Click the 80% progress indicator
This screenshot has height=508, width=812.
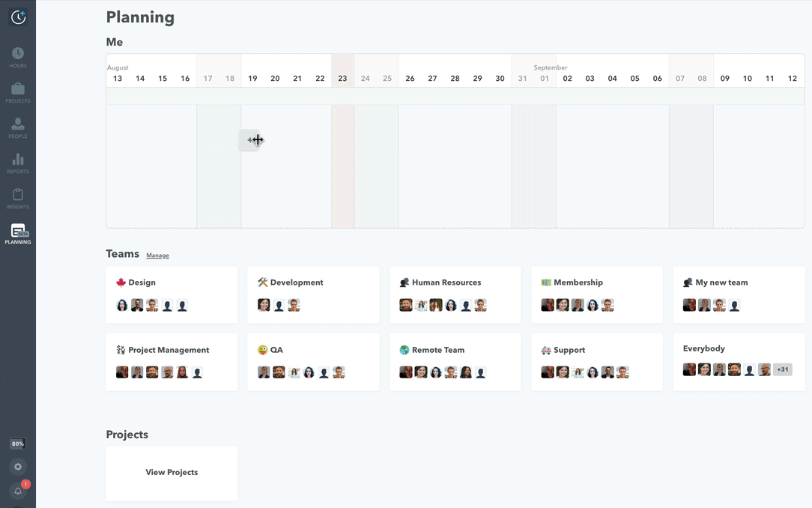(x=18, y=444)
